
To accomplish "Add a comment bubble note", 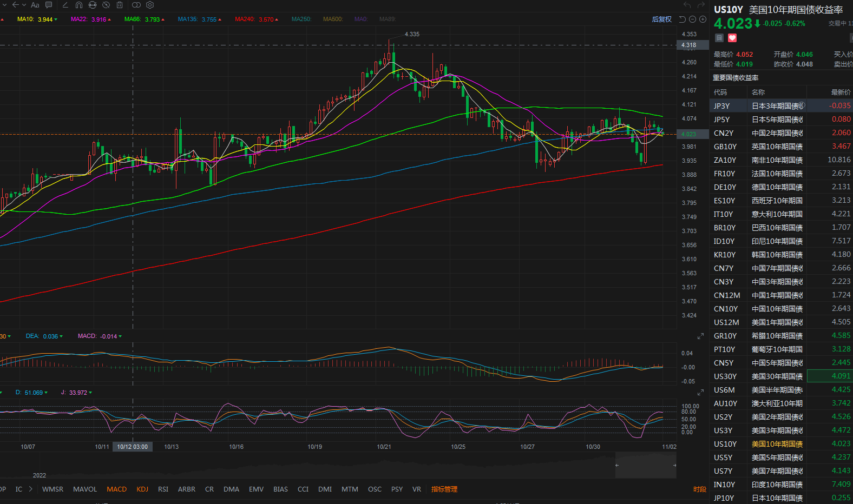I will point(49,5).
